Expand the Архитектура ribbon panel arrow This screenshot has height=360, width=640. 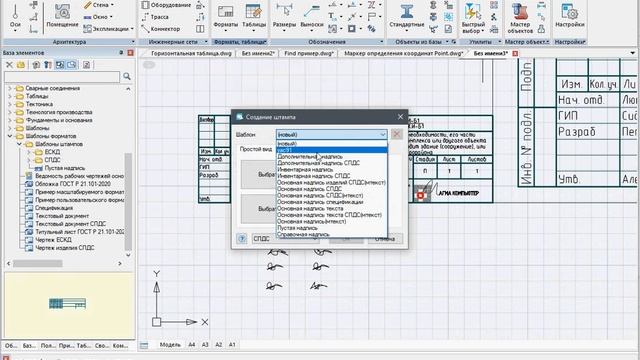point(133,42)
